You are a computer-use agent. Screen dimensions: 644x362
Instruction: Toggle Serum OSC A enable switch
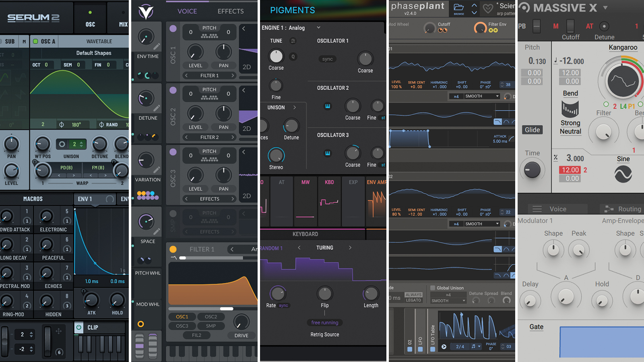[35, 41]
